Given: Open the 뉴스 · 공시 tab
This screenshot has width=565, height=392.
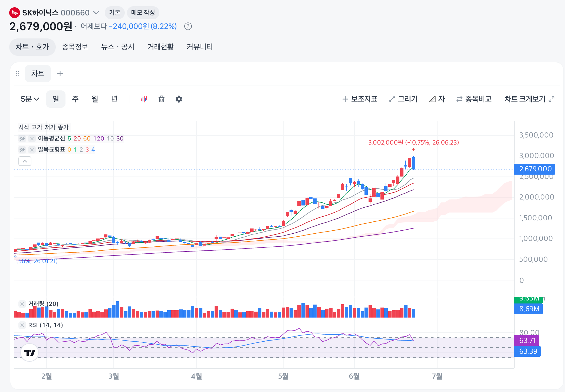Looking at the screenshot, I should (x=118, y=47).
